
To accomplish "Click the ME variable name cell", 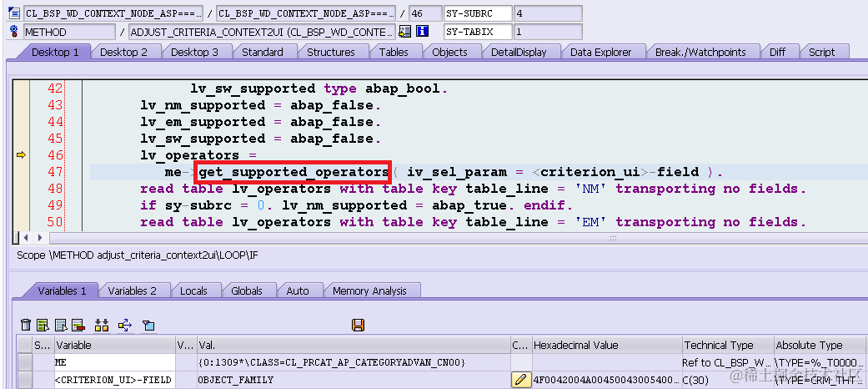I will 114,362.
